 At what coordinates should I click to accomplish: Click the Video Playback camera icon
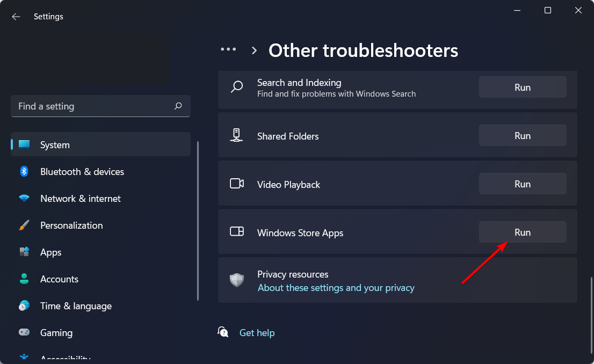click(237, 184)
